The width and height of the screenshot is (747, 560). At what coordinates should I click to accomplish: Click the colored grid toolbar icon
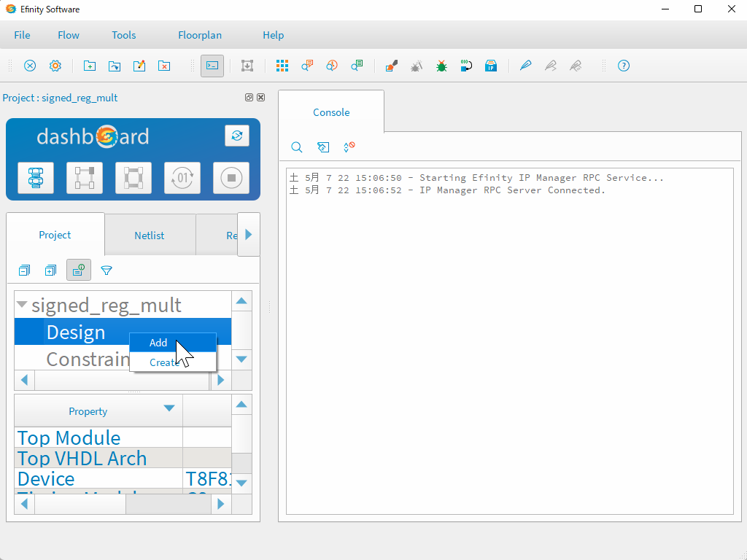pos(282,66)
